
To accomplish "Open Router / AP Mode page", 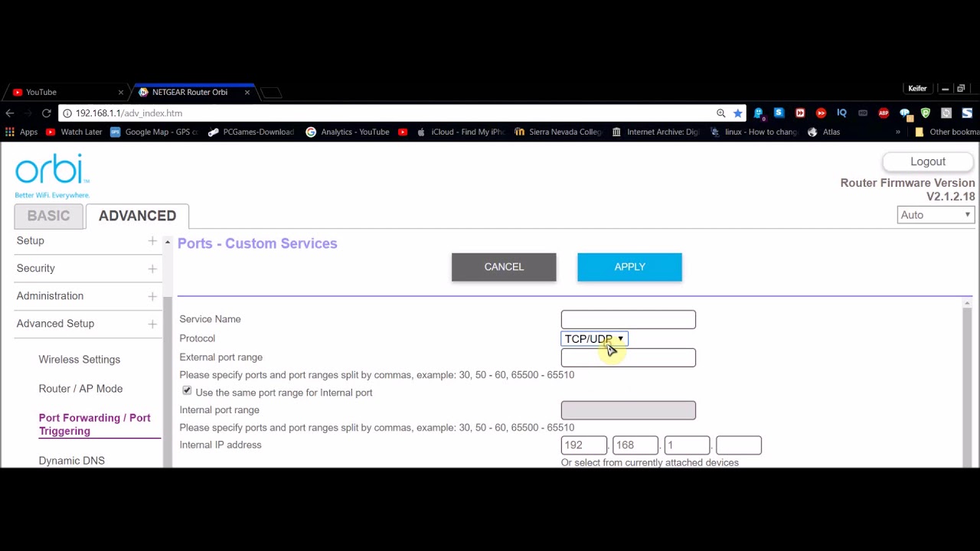I will pyautogui.click(x=80, y=389).
